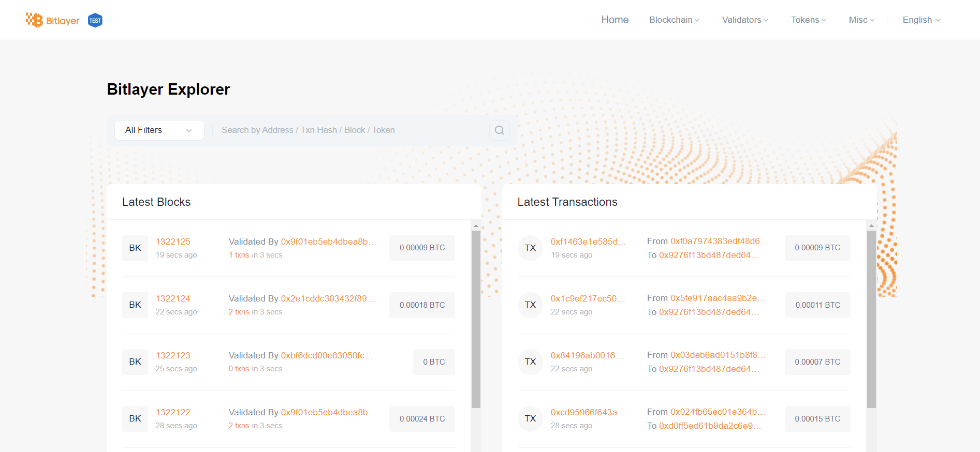Click the BK icon for block 1322125

[x=135, y=248]
